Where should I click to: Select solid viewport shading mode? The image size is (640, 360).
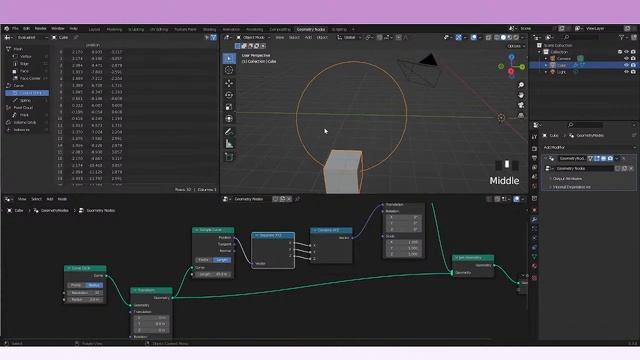coord(503,37)
